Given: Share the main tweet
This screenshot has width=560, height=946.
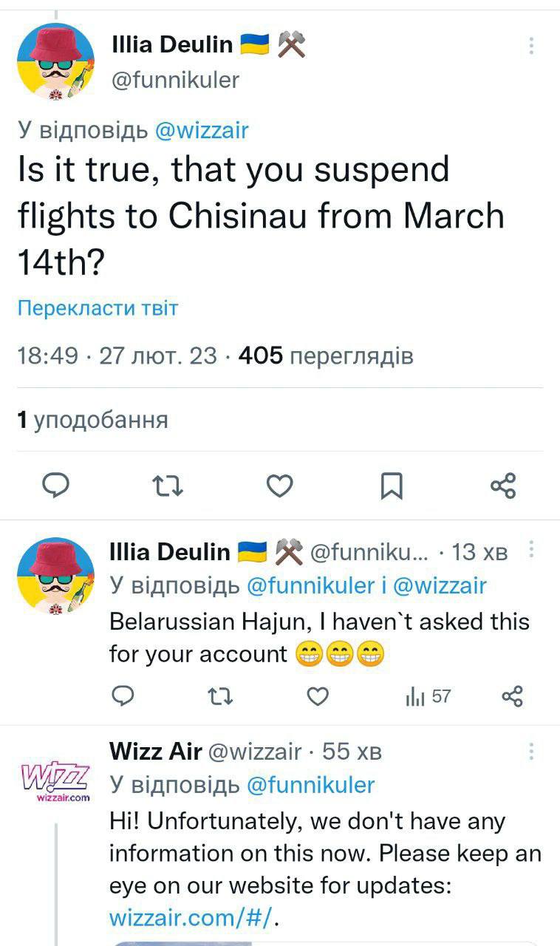Looking at the screenshot, I should [503, 486].
